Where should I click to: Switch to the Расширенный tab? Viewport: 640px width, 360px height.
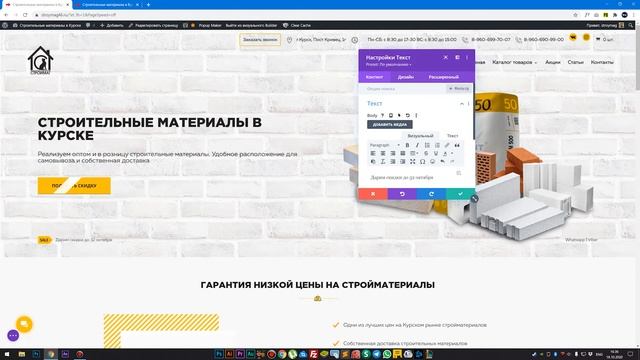pyautogui.click(x=443, y=77)
